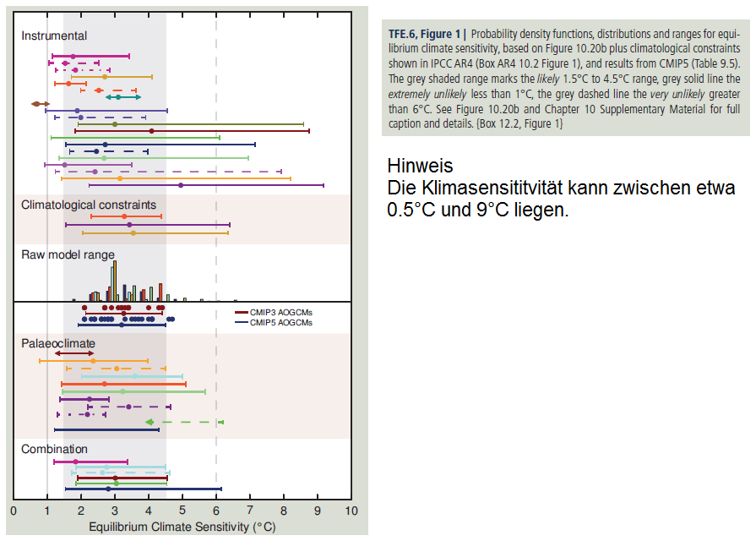
Task: Click the 'Palaeoclimate' section label
Action: point(58,343)
